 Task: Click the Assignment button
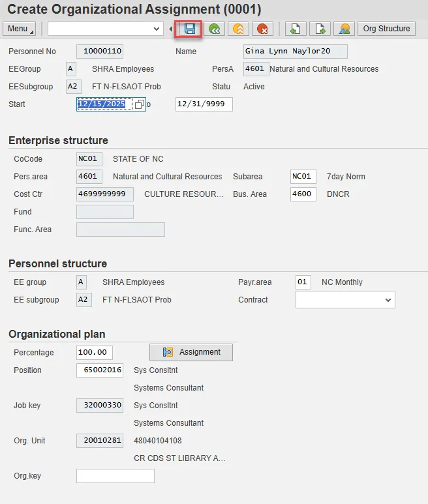[x=191, y=352]
